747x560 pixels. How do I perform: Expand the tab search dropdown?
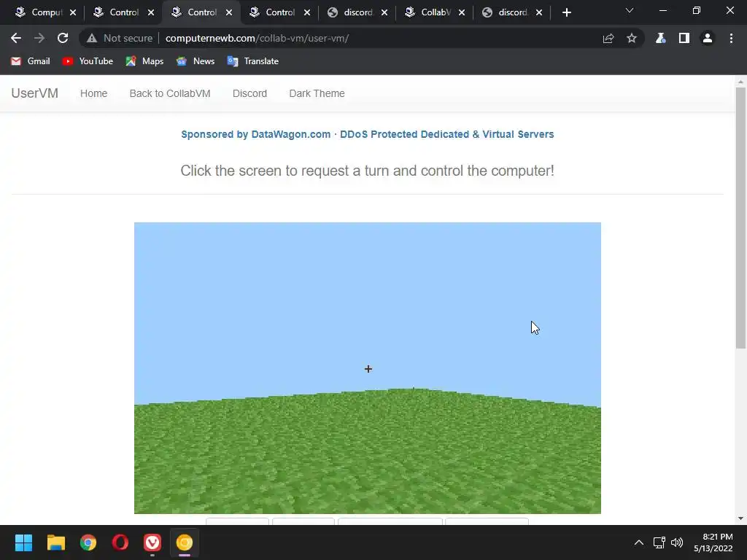point(630,10)
